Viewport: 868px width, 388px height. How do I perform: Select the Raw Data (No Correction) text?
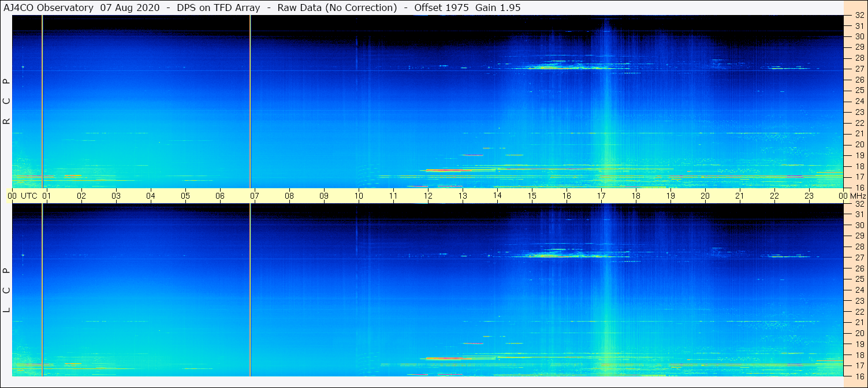coord(337,8)
